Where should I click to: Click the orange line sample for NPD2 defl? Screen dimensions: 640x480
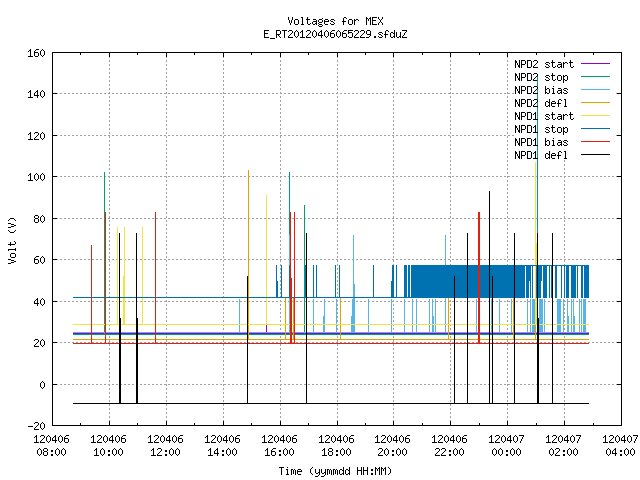[x=595, y=103]
